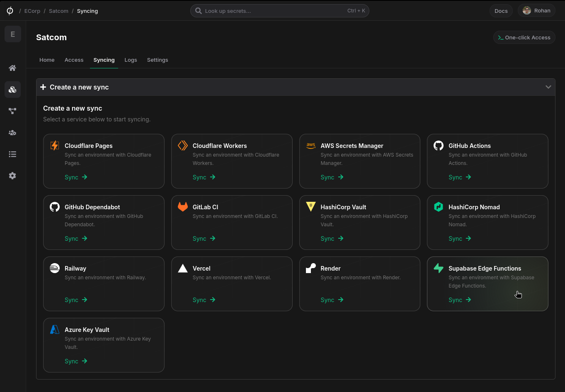Click the HashiCorp Nomad logo icon
This screenshot has width=565, height=392.
tap(439, 207)
